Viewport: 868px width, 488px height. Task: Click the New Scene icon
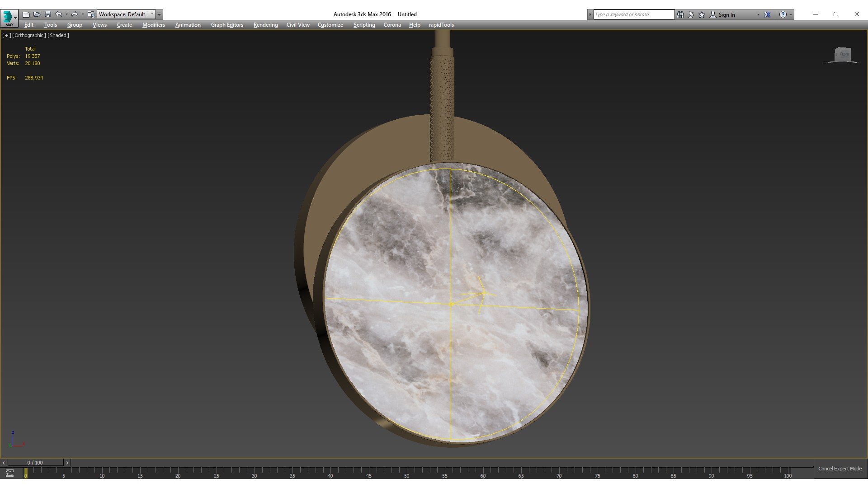(26, 14)
